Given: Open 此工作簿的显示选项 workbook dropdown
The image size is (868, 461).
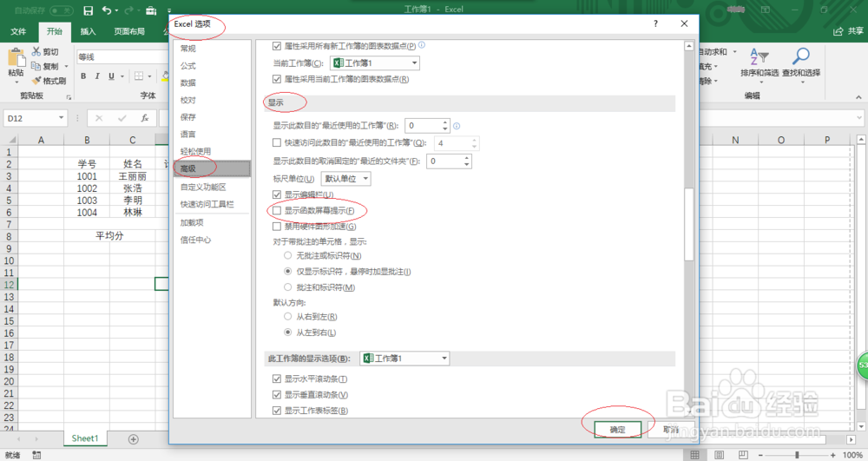Looking at the screenshot, I should [x=404, y=359].
